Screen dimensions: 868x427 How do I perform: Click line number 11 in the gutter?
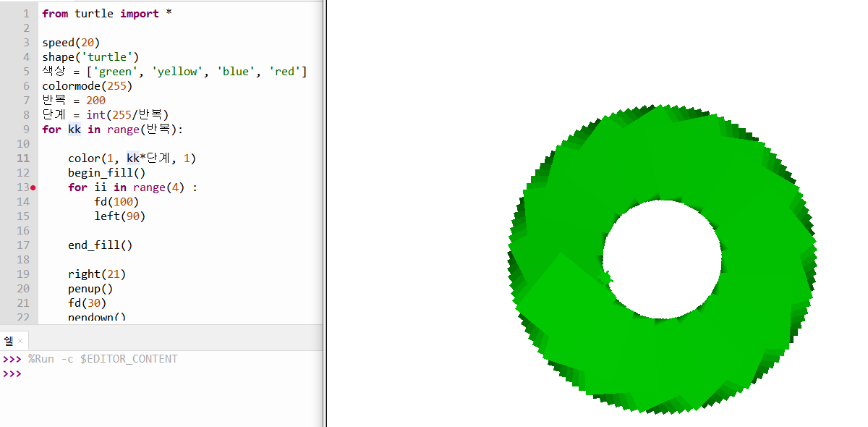coord(22,158)
